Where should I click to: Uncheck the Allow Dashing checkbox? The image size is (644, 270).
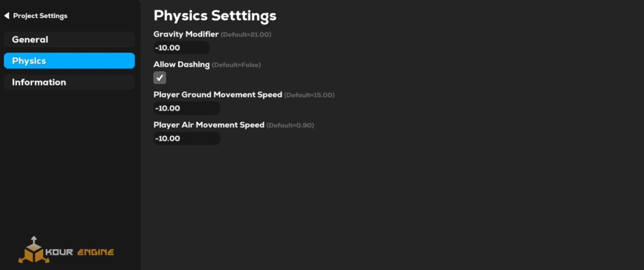160,78
